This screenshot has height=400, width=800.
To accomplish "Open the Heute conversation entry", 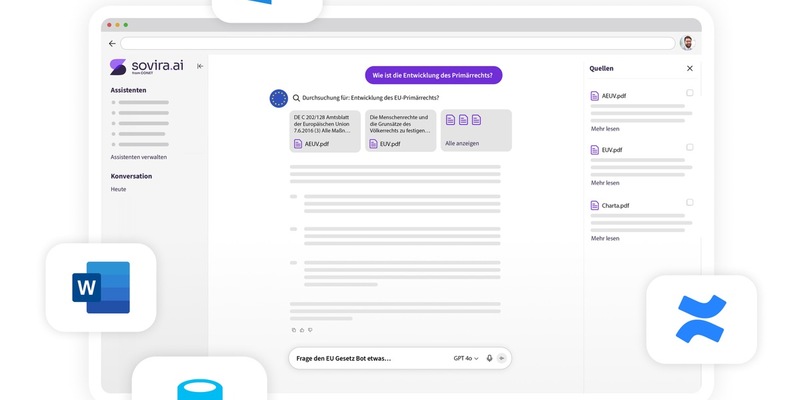I will coord(118,189).
